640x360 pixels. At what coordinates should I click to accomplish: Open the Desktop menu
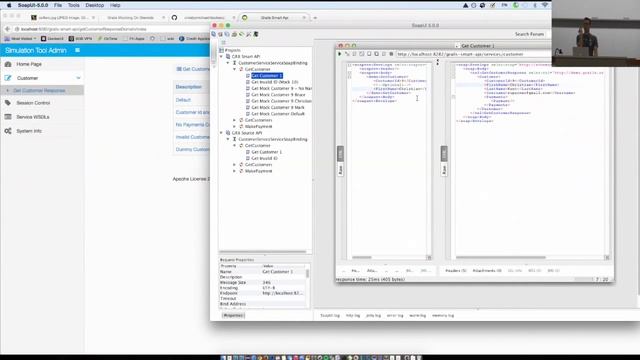tap(94, 5)
